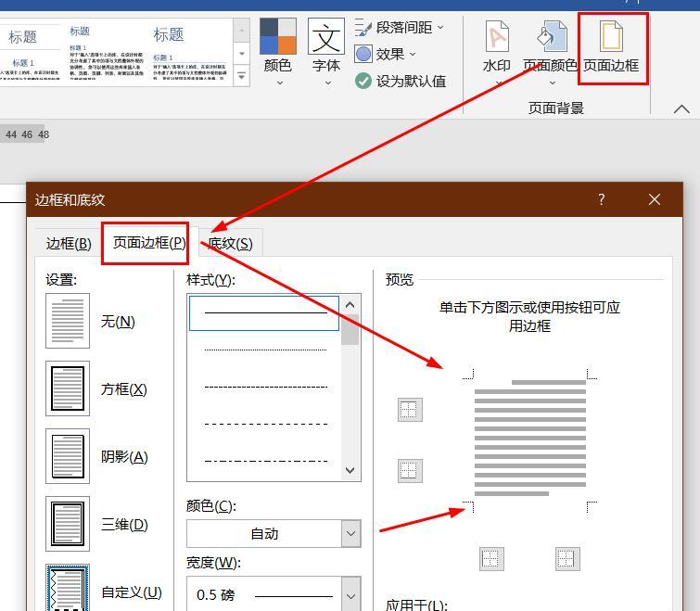The width and height of the screenshot is (700, 611).
Task: Click the 页面边框 page borders button
Action: point(611,48)
